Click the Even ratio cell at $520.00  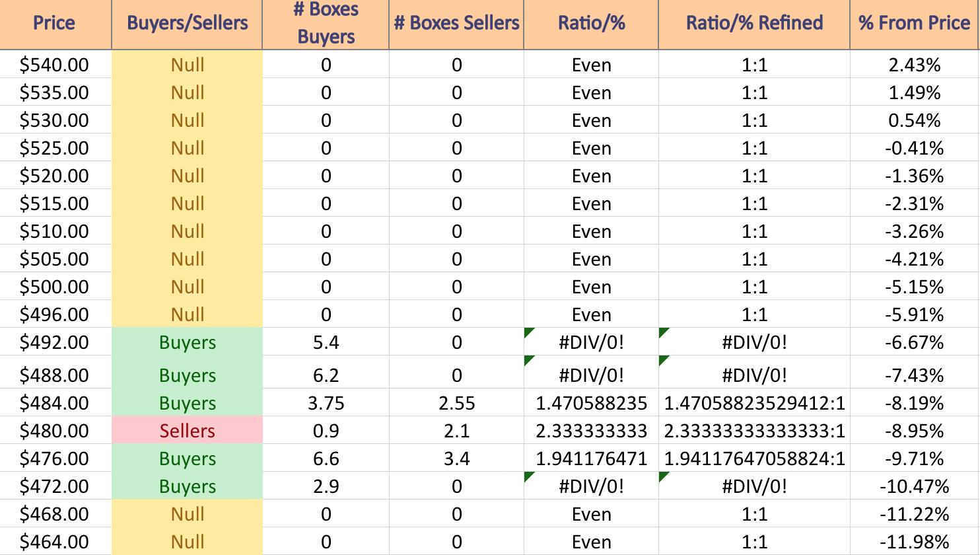(x=591, y=175)
